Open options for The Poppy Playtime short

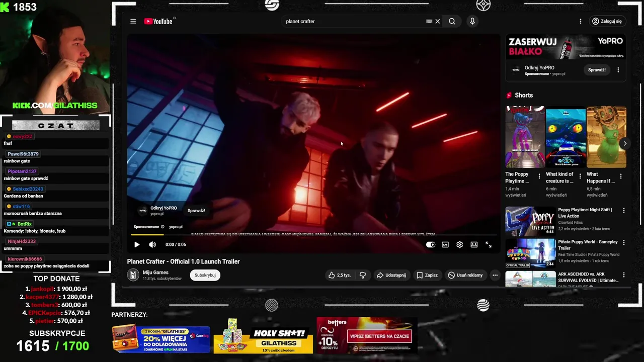point(539,176)
